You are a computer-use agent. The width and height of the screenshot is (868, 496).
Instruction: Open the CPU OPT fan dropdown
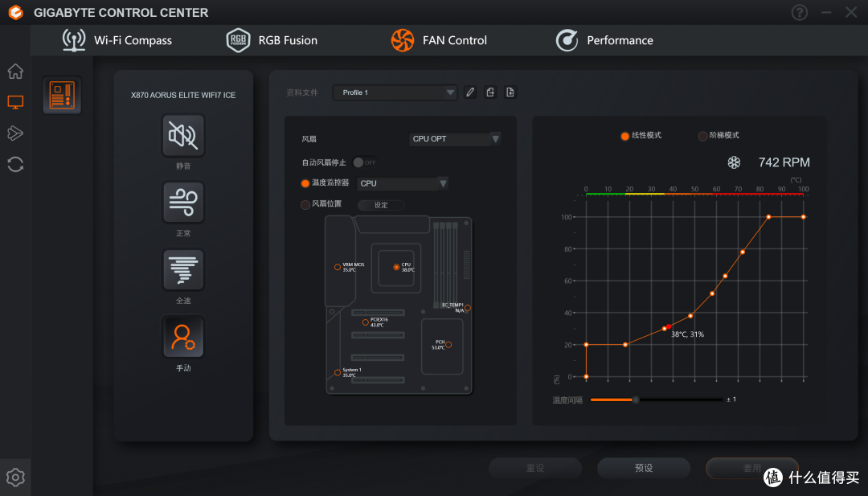[455, 139]
